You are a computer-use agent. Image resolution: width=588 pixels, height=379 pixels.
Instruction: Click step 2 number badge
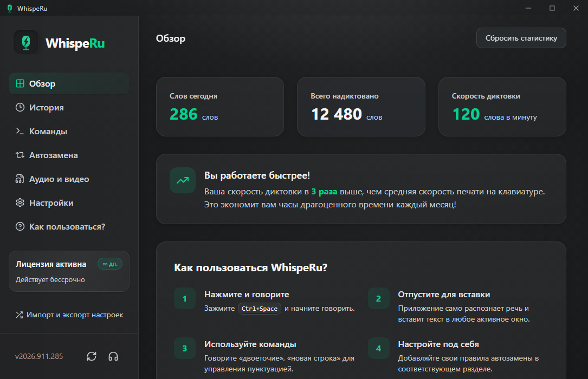(378, 298)
